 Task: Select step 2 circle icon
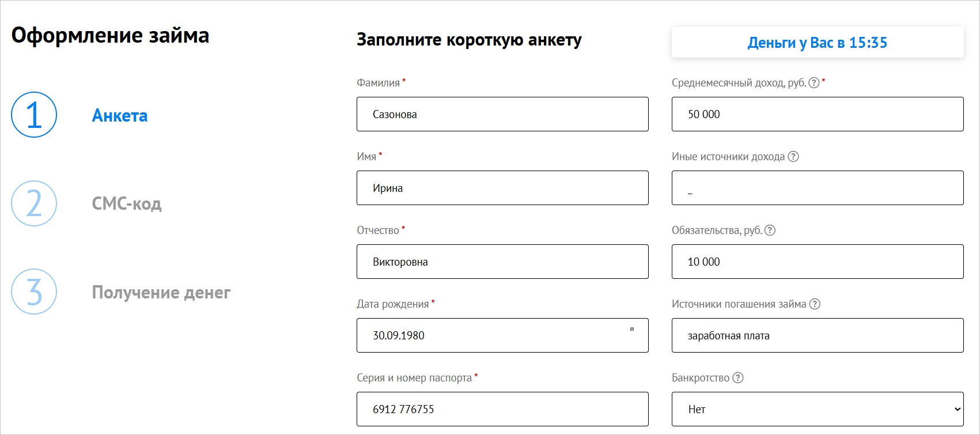pos(34,203)
